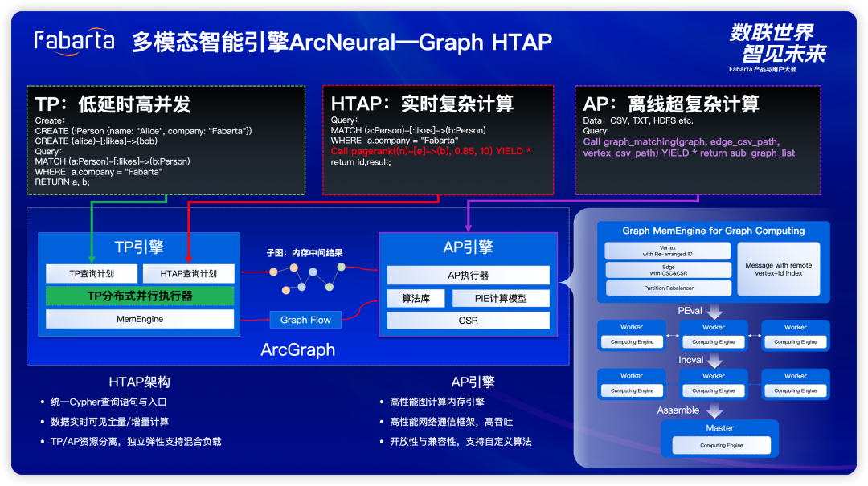The height and width of the screenshot is (486, 868).
Task: Click the 'ArcGraph' label
Action: pyautogui.click(x=298, y=349)
